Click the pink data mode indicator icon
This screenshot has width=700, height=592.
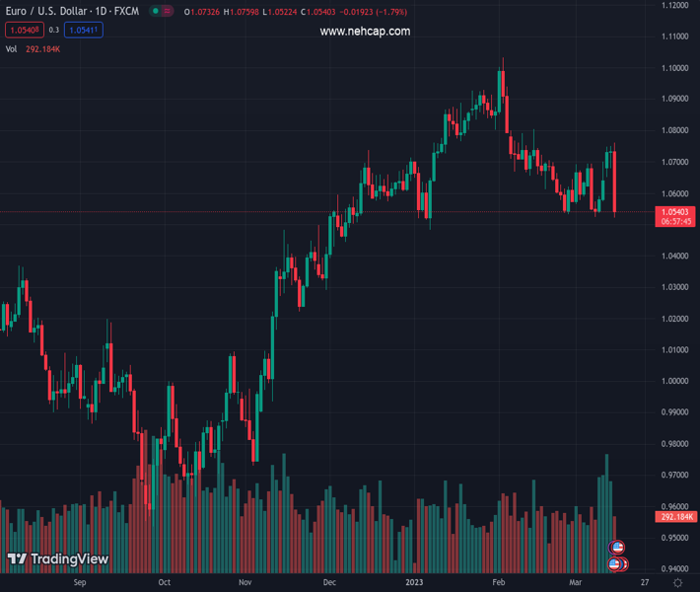click(170, 12)
